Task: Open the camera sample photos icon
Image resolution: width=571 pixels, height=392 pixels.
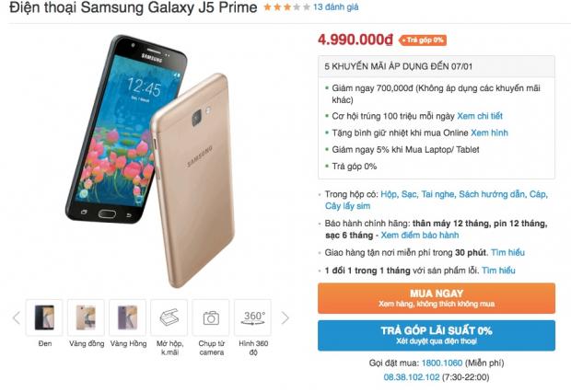Action: [x=211, y=317]
